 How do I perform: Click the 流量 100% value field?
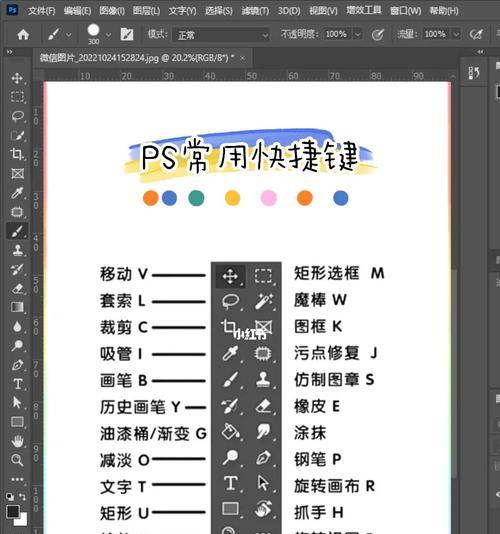pos(436,34)
